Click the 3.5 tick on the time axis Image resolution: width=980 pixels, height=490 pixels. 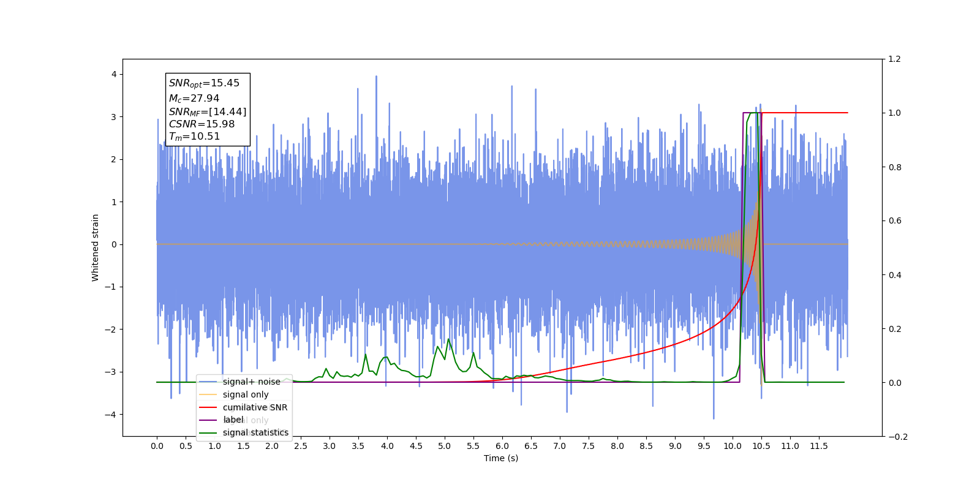pyautogui.click(x=358, y=446)
